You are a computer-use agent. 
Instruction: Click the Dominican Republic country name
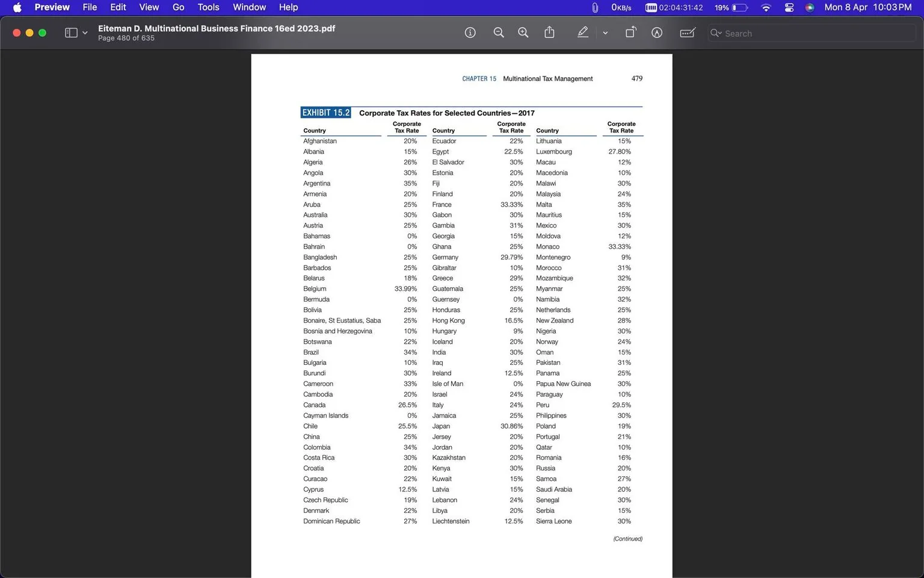331,521
